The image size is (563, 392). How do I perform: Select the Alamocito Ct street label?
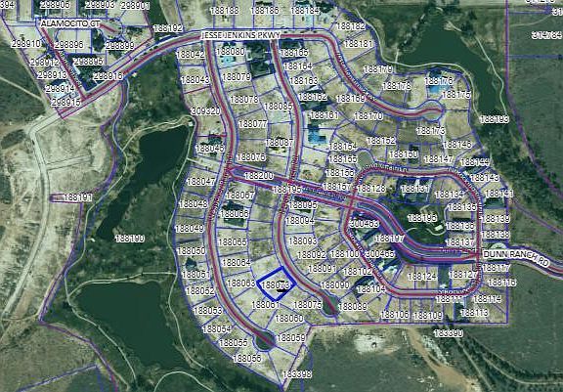coord(70,23)
